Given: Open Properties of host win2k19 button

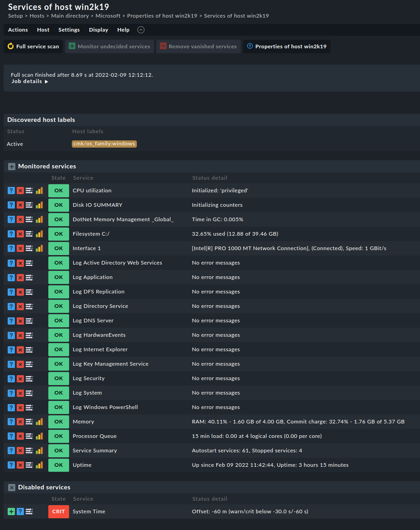Looking at the screenshot, I should [x=287, y=46].
